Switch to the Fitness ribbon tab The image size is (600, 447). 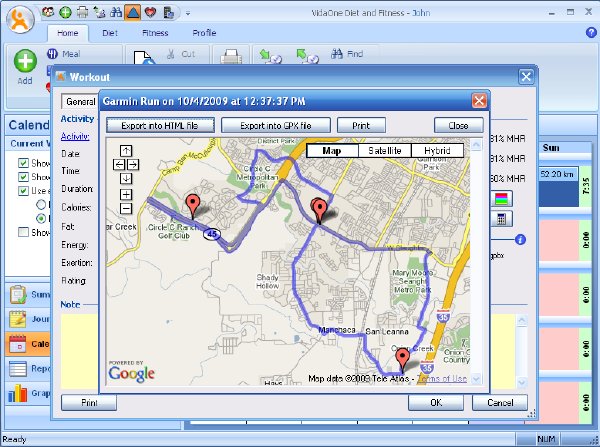pyautogui.click(x=155, y=33)
